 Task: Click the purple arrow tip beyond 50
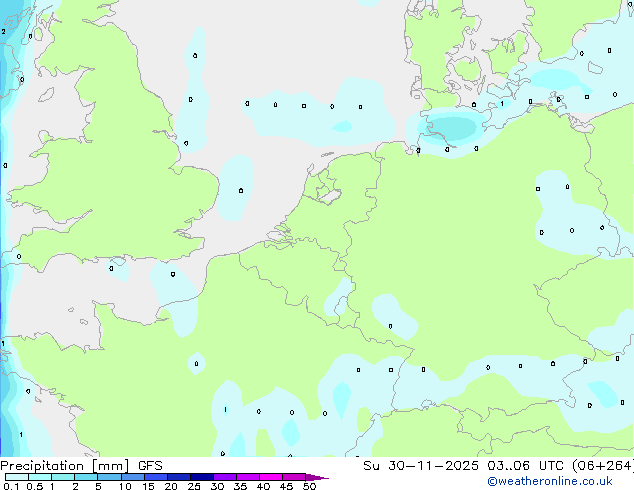point(317,477)
